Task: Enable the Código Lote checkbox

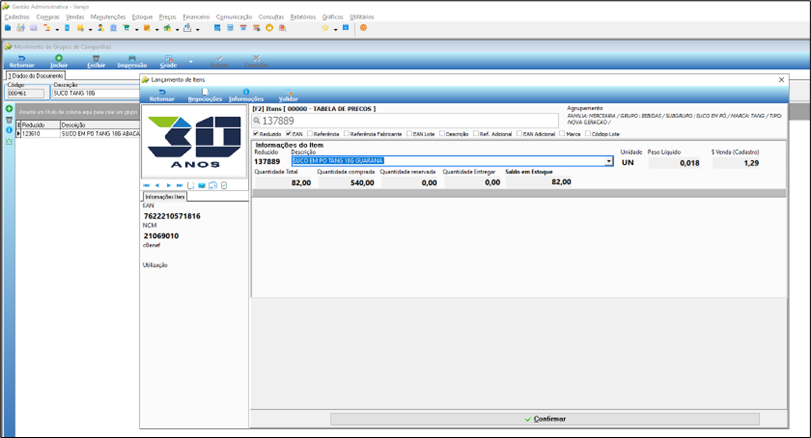Action: 588,133
